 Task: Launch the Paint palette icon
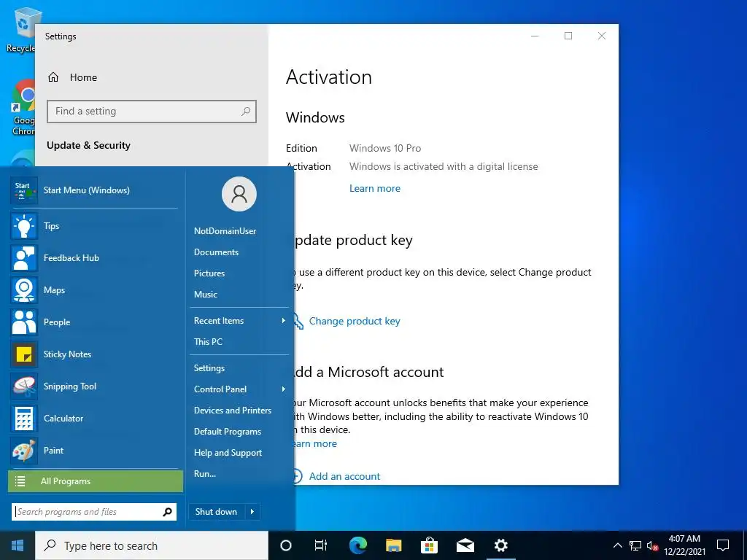(x=24, y=450)
